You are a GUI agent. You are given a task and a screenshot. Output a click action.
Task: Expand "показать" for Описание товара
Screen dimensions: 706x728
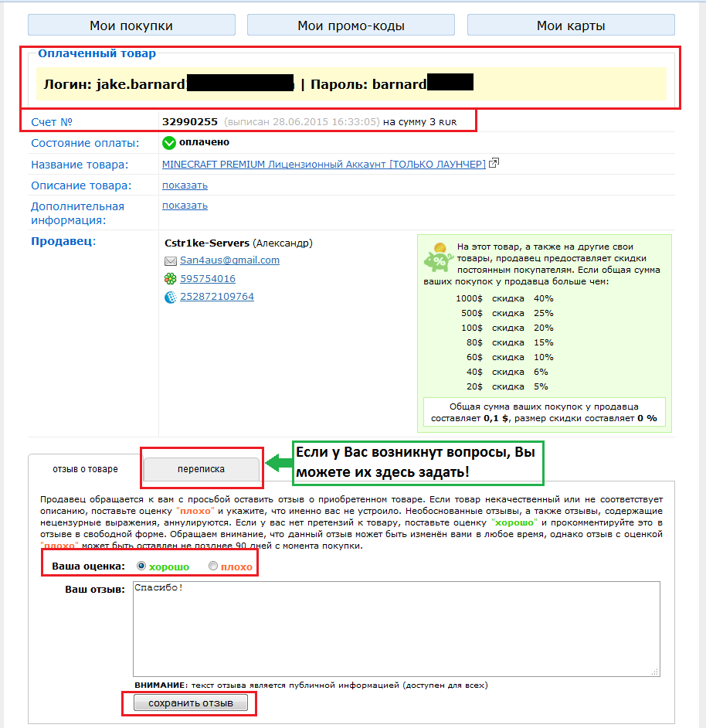point(185,185)
